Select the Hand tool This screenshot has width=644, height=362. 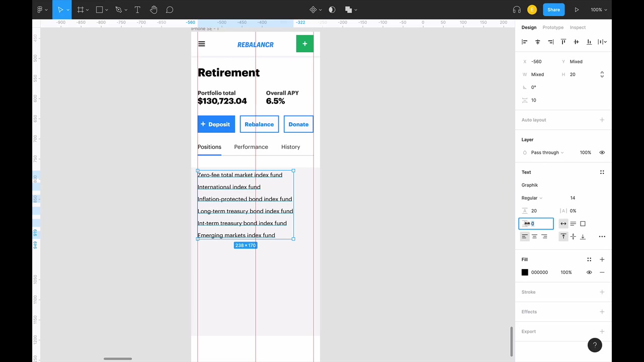tap(153, 10)
